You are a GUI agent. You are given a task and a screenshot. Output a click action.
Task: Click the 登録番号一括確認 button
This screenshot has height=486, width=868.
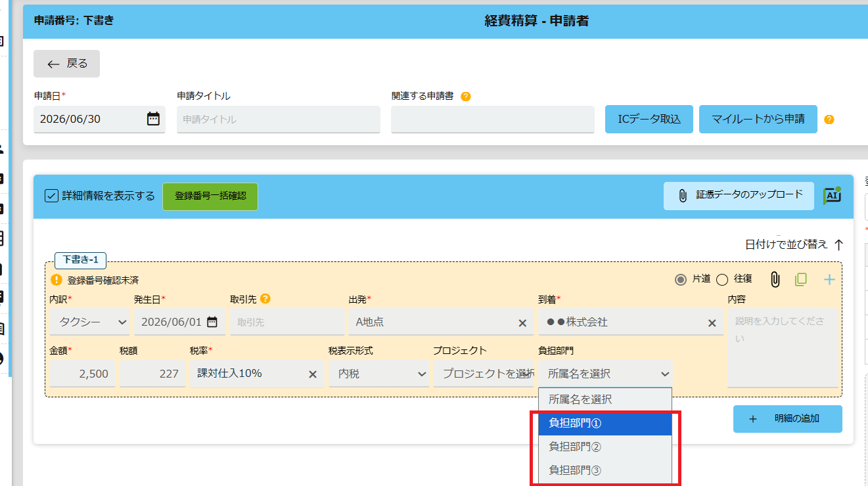click(x=210, y=196)
